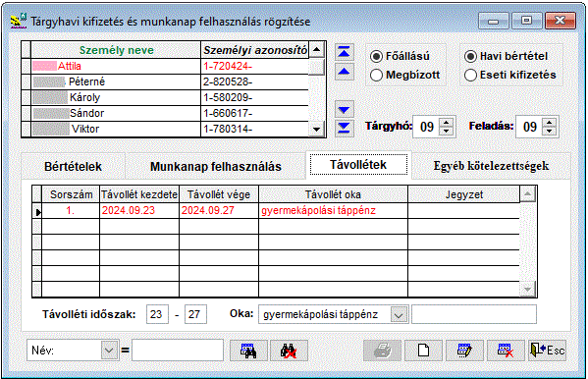
Task: Click absence period start day field
Action: (x=157, y=314)
